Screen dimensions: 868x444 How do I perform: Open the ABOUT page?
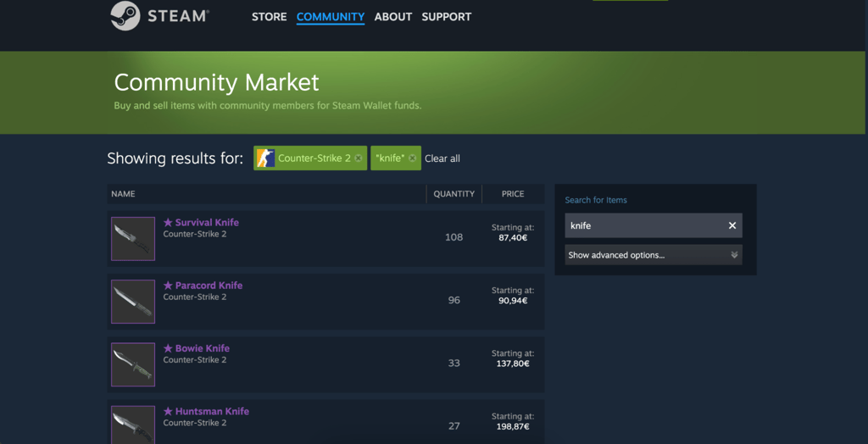393,17
